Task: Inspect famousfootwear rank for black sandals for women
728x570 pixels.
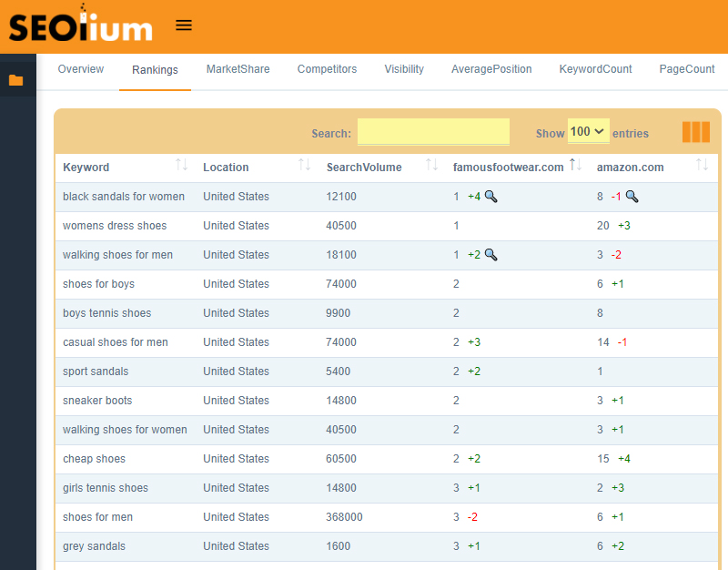Action: pyautogui.click(x=490, y=197)
